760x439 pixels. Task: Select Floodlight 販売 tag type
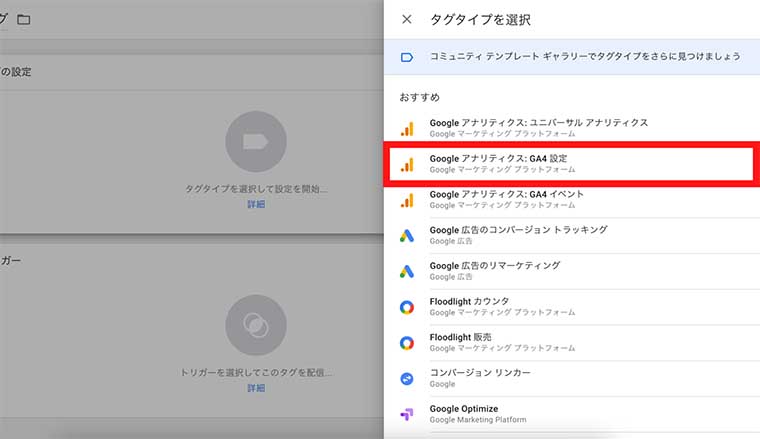coord(572,343)
